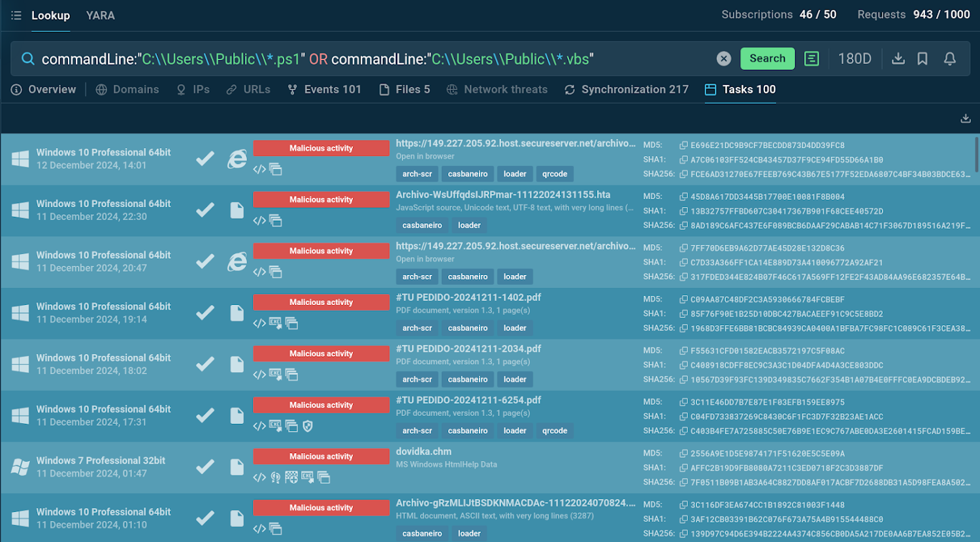Copy SHA1 hash starting A7C06103FF524

683,159
